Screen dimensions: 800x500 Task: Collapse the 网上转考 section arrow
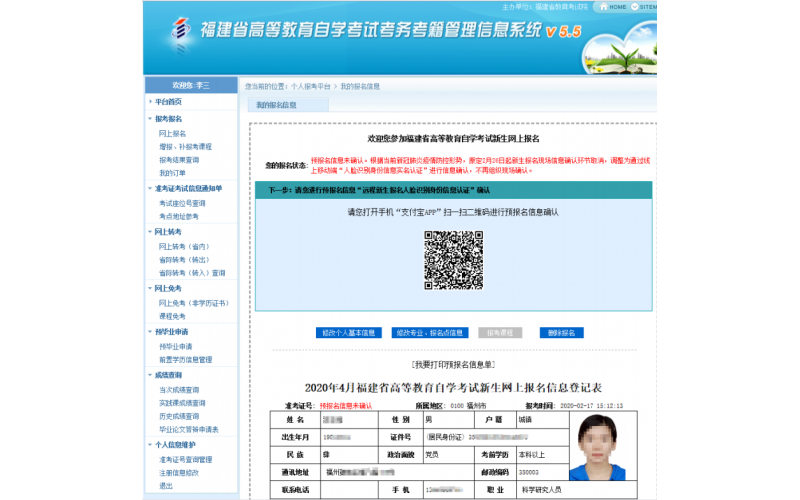coord(150,232)
